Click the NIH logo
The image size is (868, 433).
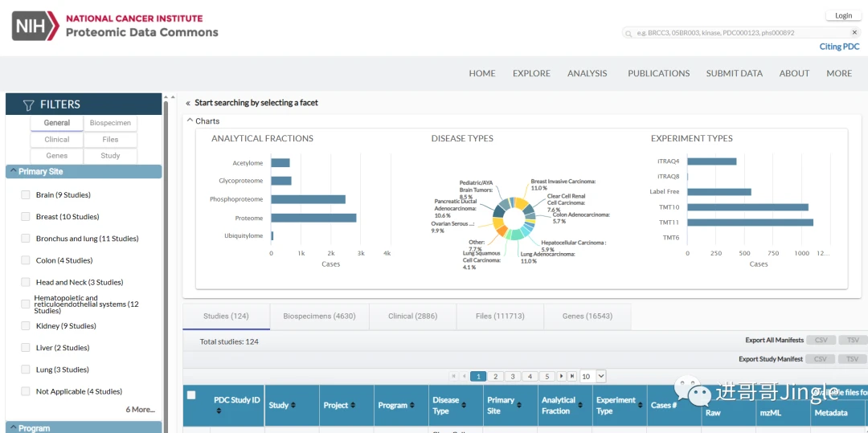(35, 26)
